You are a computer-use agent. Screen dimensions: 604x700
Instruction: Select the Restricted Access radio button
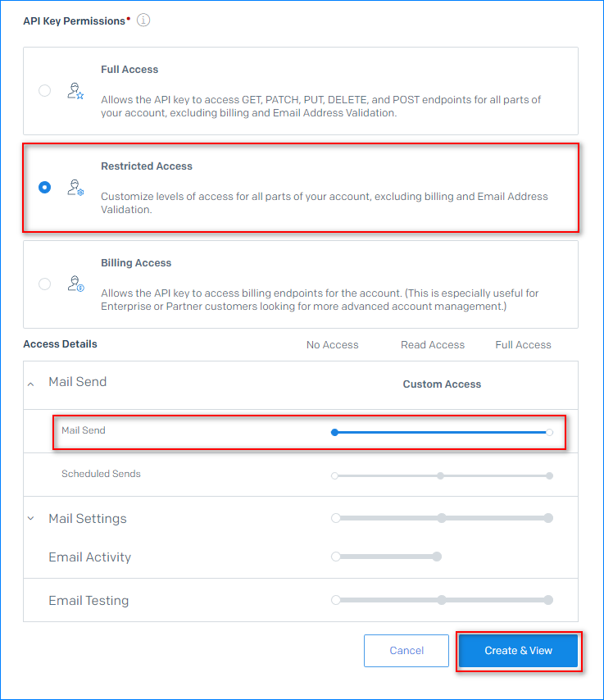point(44,188)
